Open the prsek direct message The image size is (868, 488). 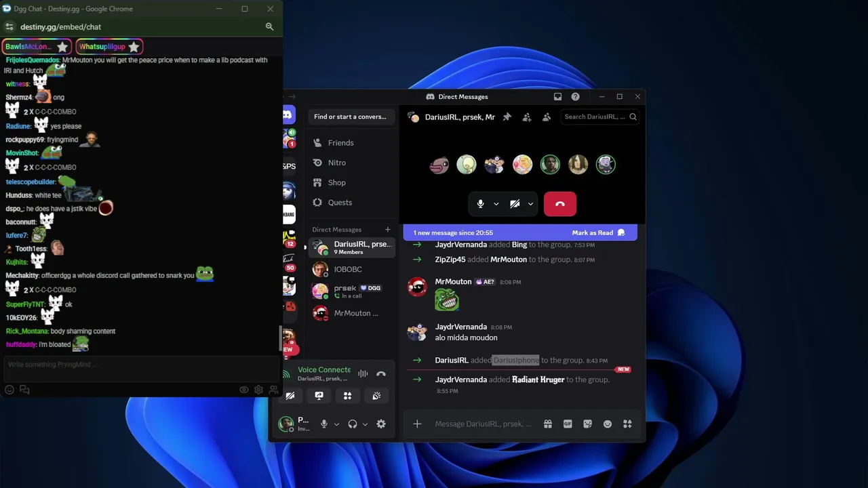[352, 291]
